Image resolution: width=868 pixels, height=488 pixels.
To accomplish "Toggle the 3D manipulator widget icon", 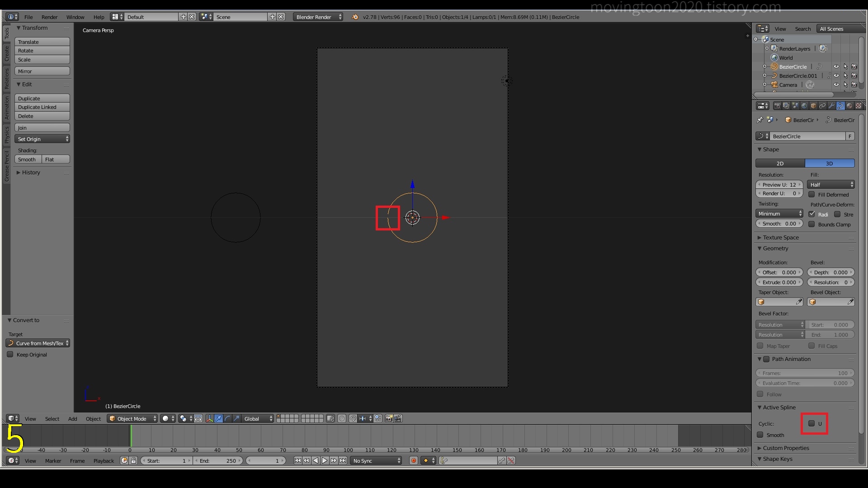I will click(209, 419).
